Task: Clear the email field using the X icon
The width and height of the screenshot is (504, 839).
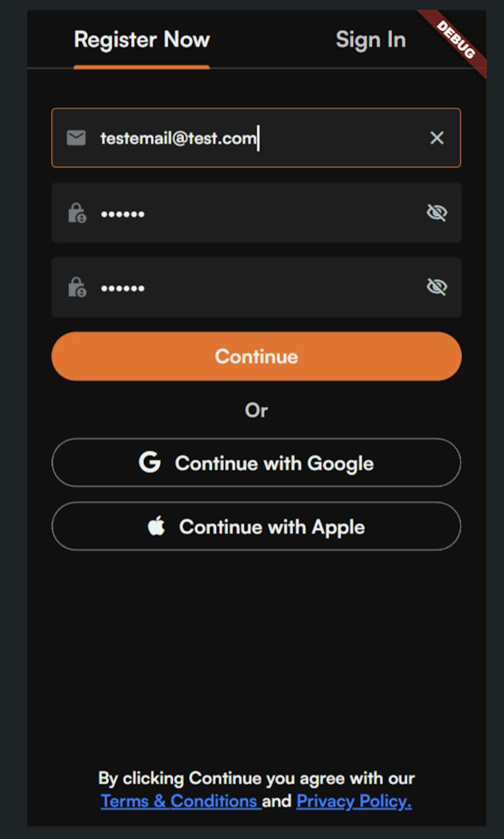Action: 436,138
